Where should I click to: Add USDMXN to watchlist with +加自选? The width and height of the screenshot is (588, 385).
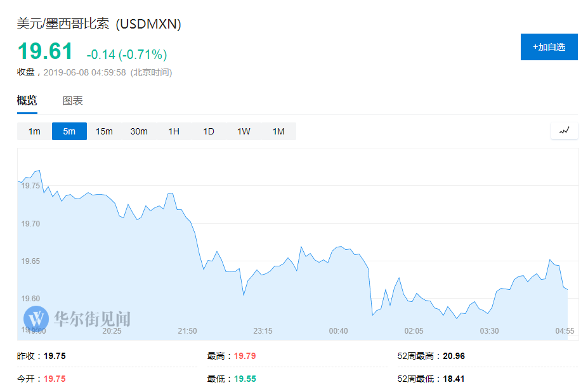point(549,47)
